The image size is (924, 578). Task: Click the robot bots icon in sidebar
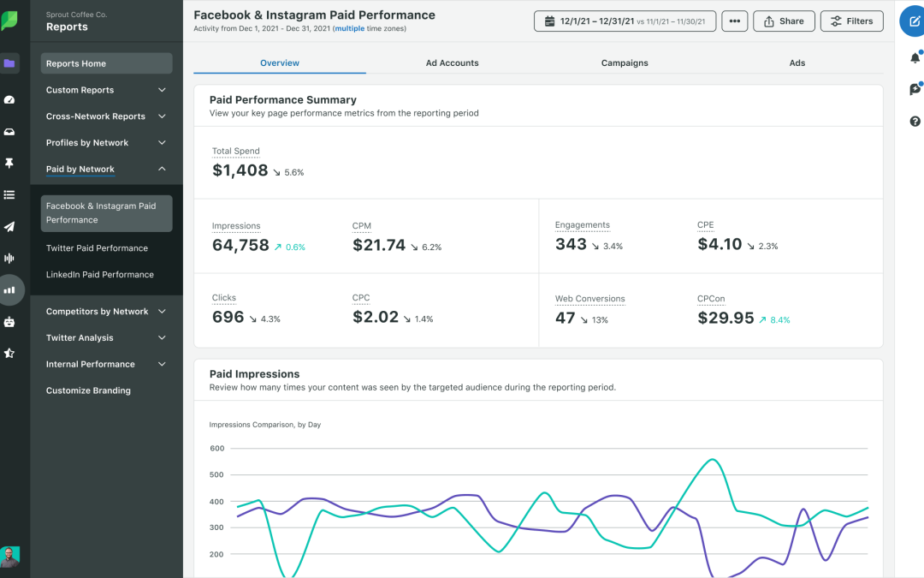[x=9, y=322]
